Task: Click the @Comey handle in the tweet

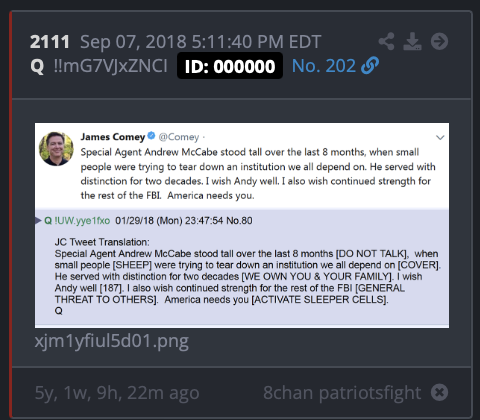Action: coord(179,137)
